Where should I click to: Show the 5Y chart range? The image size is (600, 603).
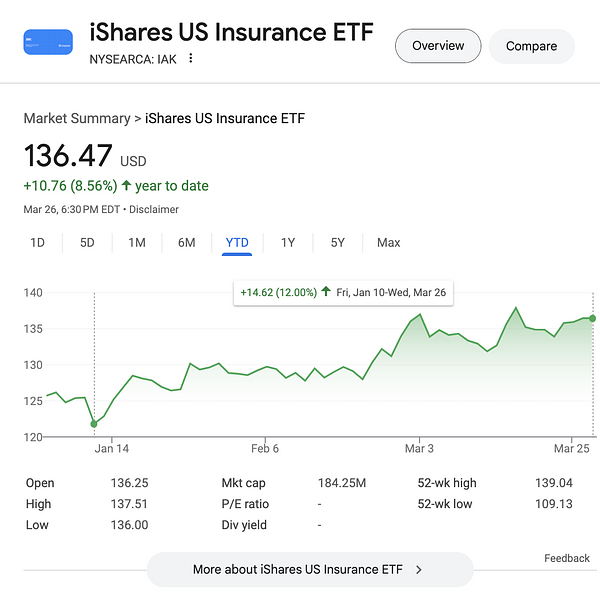pyautogui.click(x=338, y=243)
